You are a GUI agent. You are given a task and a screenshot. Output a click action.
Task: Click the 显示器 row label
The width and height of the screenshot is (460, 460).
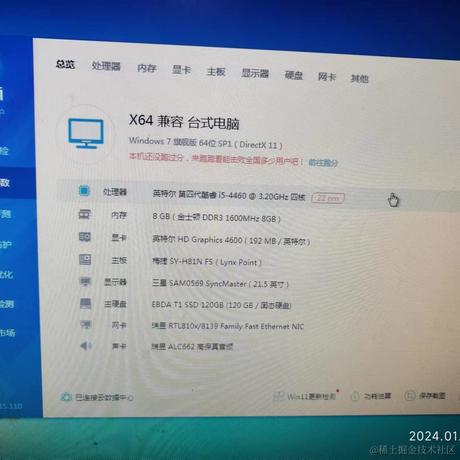(x=115, y=282)
